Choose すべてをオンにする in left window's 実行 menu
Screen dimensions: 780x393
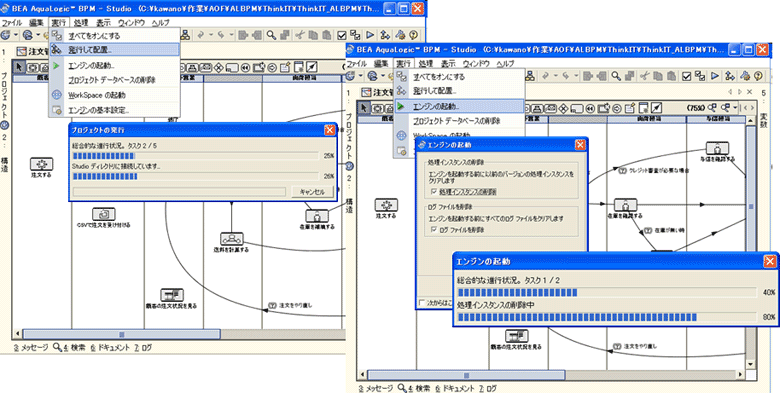115,36
